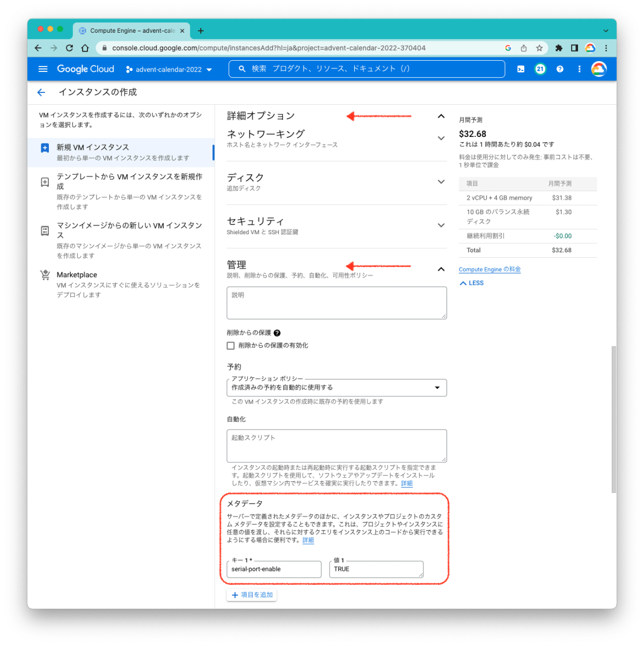
Task: Reload the page in Chrome
Action: [69, 48]
